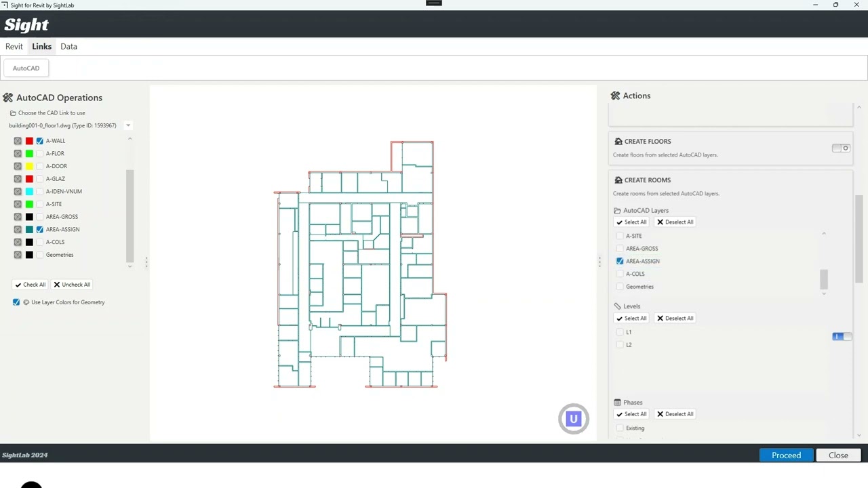The image size is (868, 488).
Task: Click the Actions panel scroll-up arrow
Action: point(859,108)
